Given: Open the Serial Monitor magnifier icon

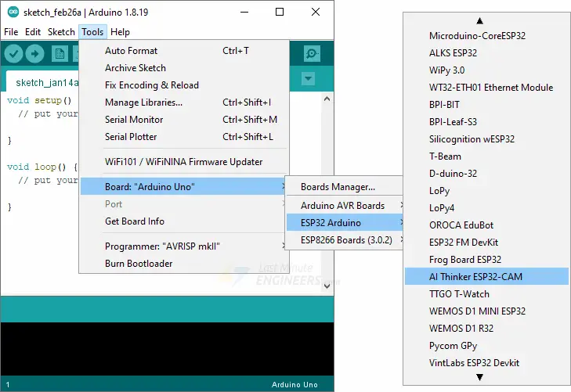Looking at the screenshot, I should 312,54.
